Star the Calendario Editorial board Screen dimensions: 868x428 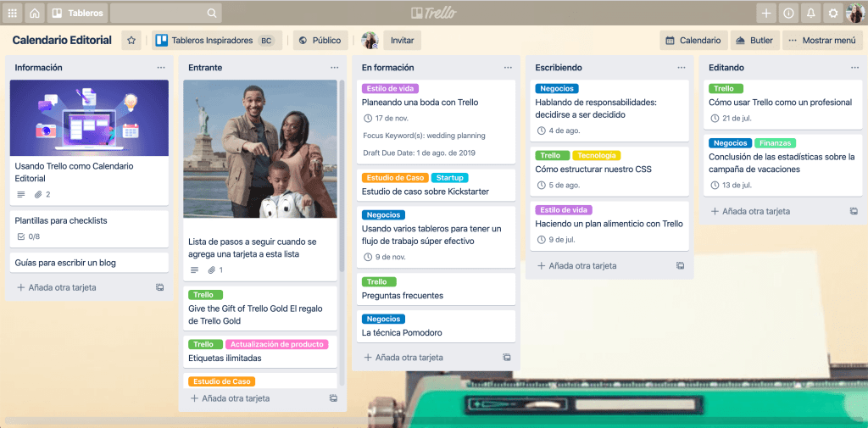[131, 40]
